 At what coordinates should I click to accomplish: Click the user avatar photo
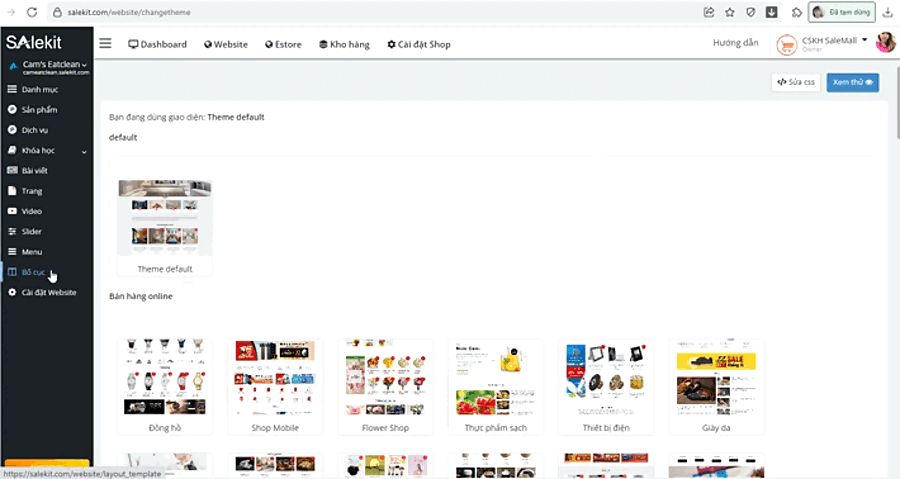tap(885, 42)
